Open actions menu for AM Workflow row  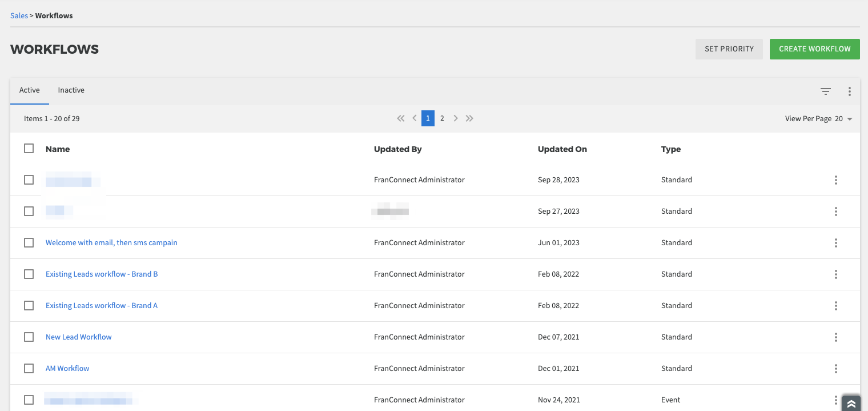click(835, 369)
